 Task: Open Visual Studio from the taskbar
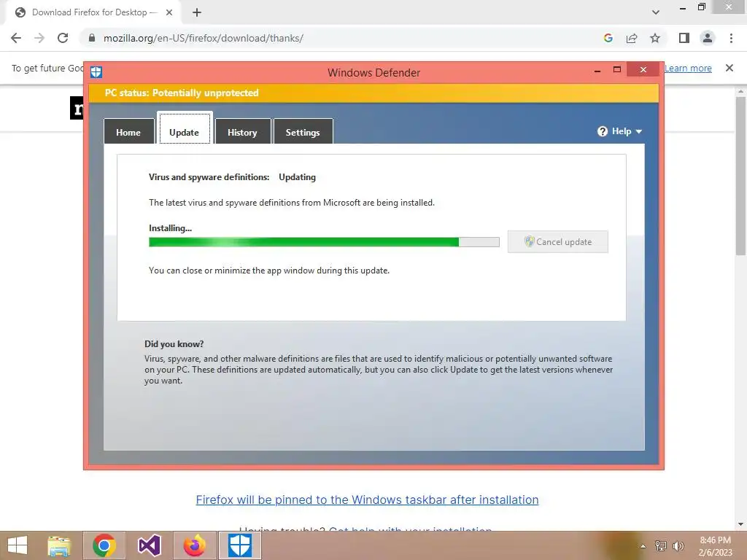[x=149, y=545]
